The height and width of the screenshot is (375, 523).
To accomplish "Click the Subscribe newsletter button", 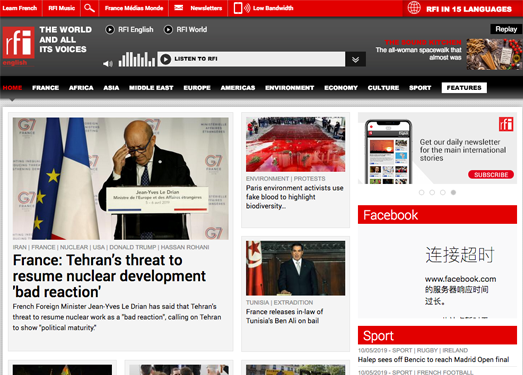I will [491, 174].
